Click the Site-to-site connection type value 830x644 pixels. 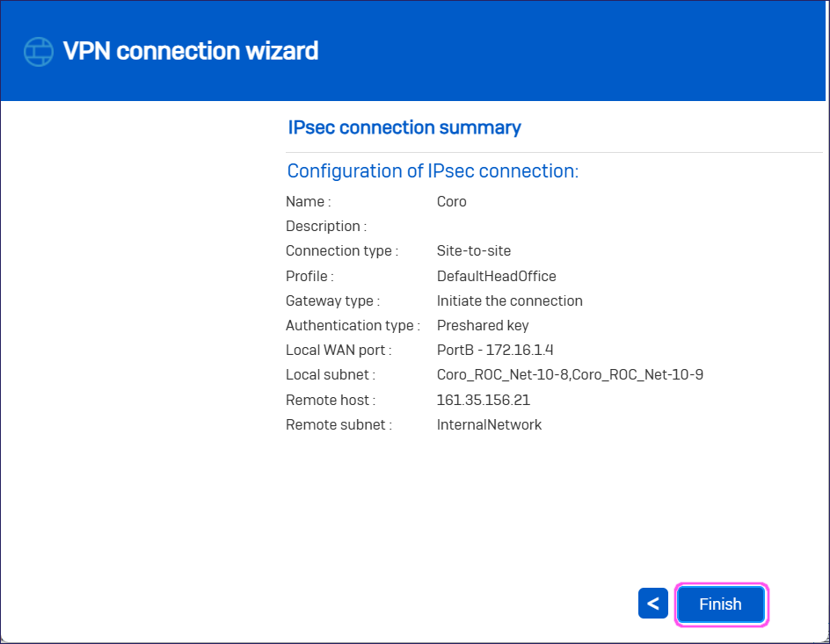[473, 250]
